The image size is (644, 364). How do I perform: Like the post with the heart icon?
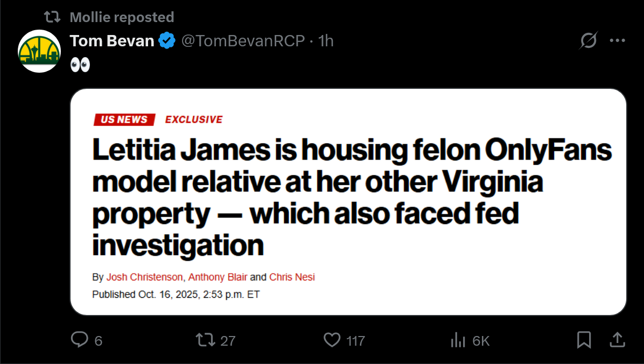(x=332, y=340)
